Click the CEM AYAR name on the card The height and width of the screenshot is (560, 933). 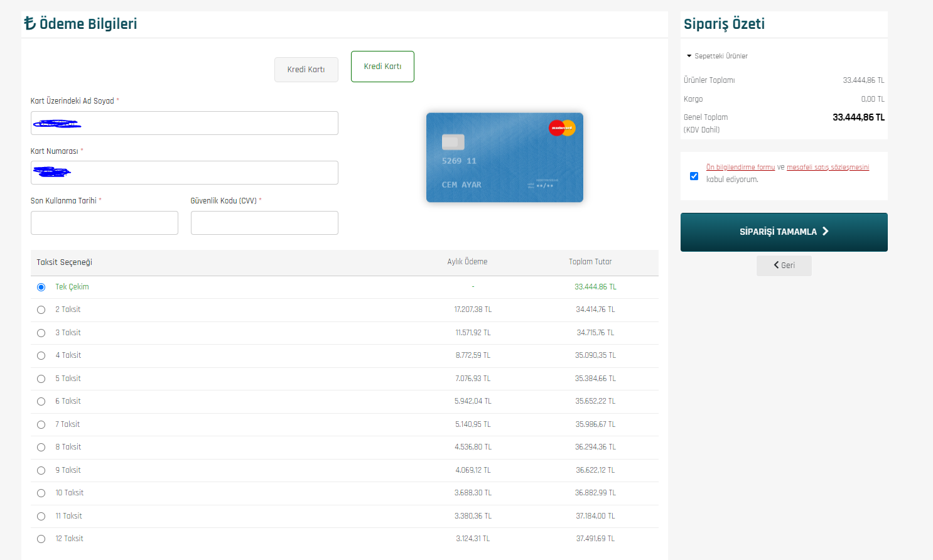[x=461, y=185]
